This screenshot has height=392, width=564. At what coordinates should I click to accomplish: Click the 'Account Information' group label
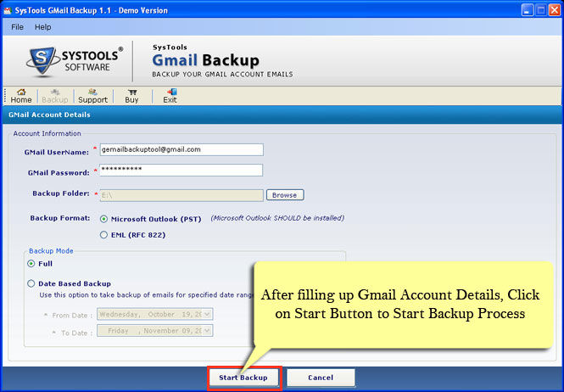47,133
